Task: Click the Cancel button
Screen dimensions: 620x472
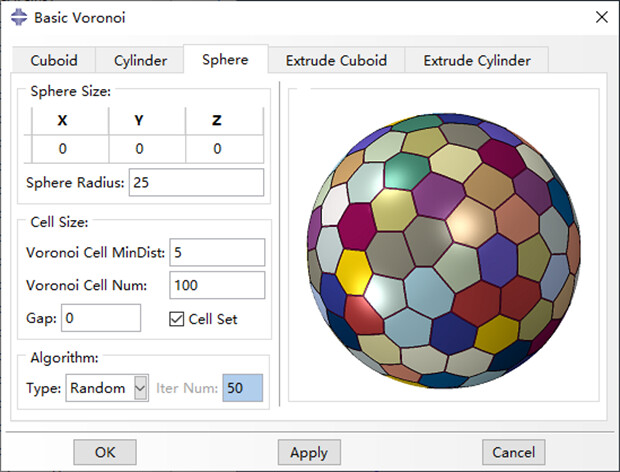Action: [x=513, y=452]
